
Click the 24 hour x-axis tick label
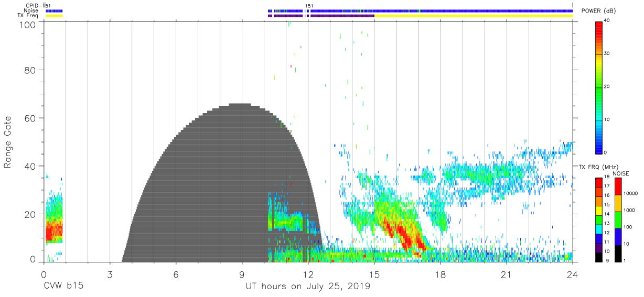click(x=573, y=274)
